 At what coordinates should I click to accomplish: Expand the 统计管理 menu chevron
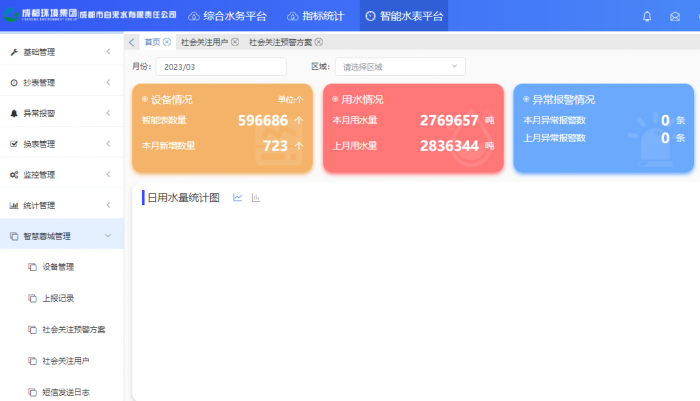click(x=108, y=205)
